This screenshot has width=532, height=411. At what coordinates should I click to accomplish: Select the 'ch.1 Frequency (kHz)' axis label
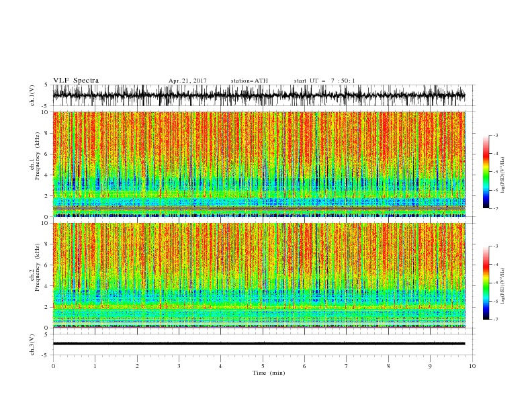pyautogui.click(x=36, y=156)
